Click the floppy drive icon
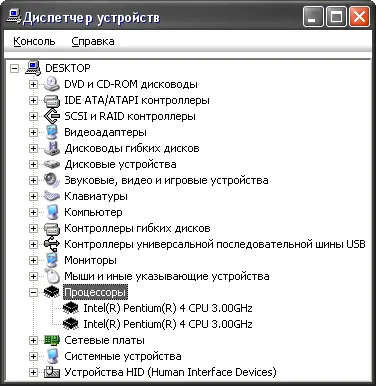Screen dimensions: 376x386 click(52, 148)
